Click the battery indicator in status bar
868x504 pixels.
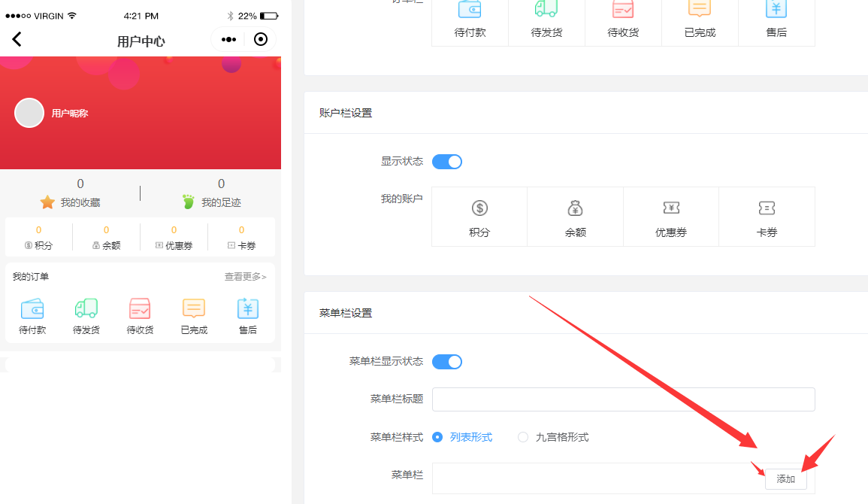(269, 16)
